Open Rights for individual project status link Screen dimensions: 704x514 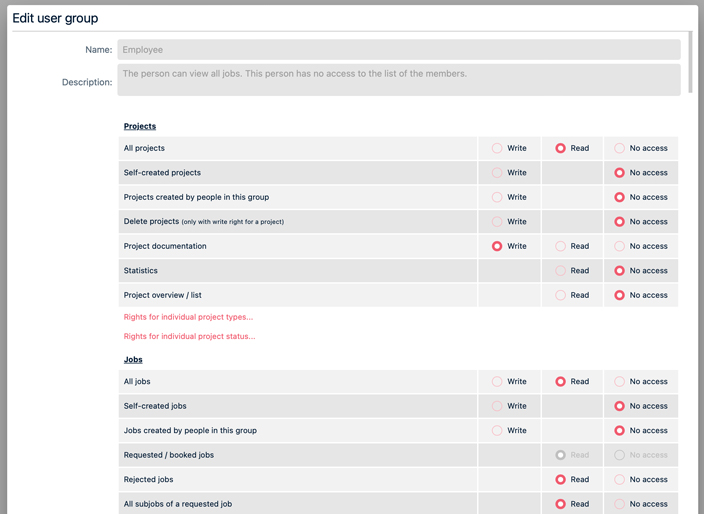point(189,337)
